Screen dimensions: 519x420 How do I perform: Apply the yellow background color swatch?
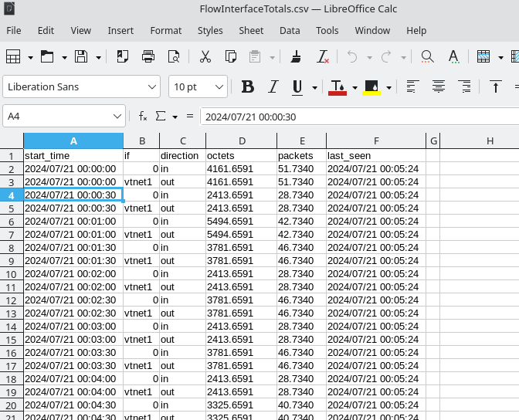pos(371,88)
